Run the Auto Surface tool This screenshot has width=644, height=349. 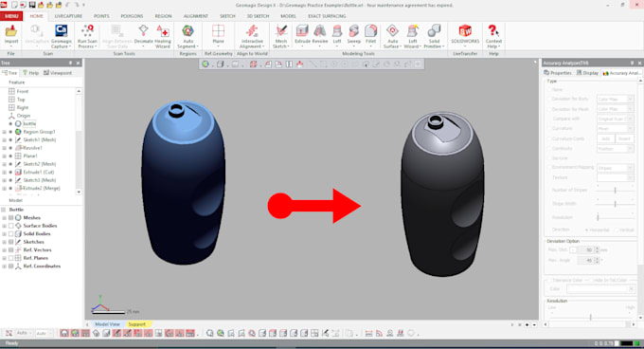click(x=392, y=36)
